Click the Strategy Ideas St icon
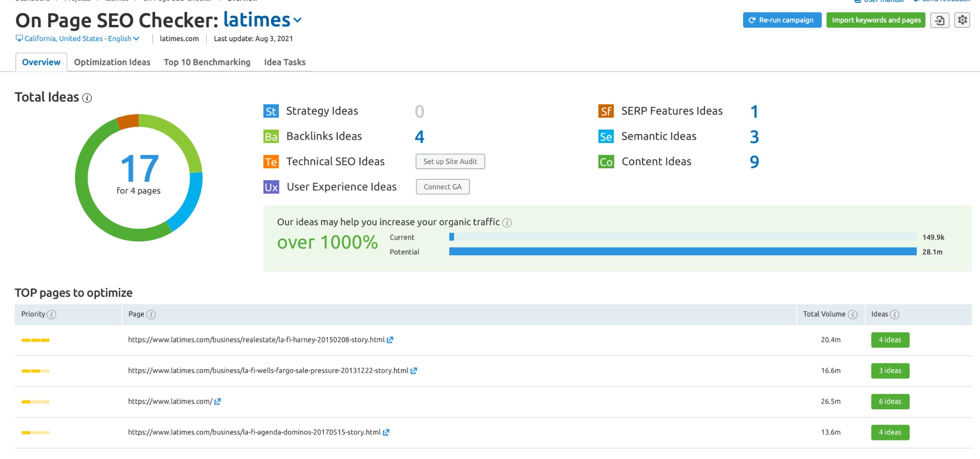 click(271, 111)
